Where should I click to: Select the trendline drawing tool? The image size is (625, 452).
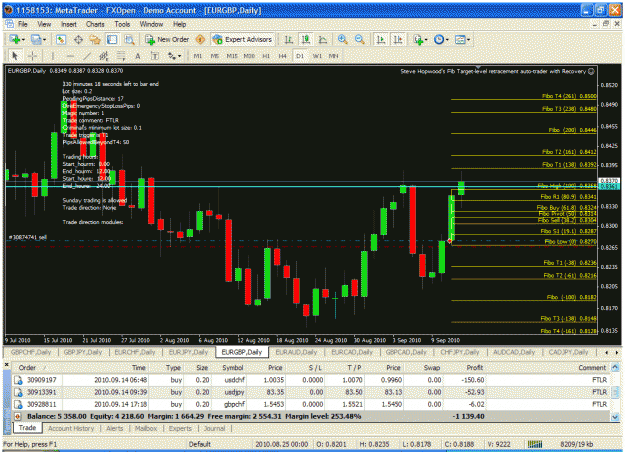point(87,56)
